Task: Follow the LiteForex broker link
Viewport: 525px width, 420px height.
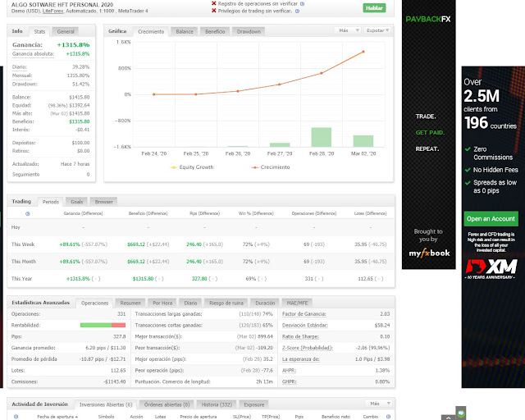Action: pyautogui.click(x=52, y=11)
